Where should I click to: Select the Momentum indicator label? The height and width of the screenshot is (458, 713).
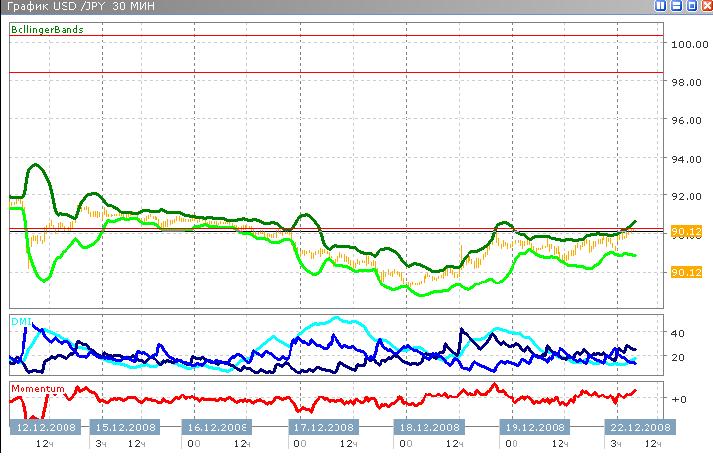[x=37, y=387]
